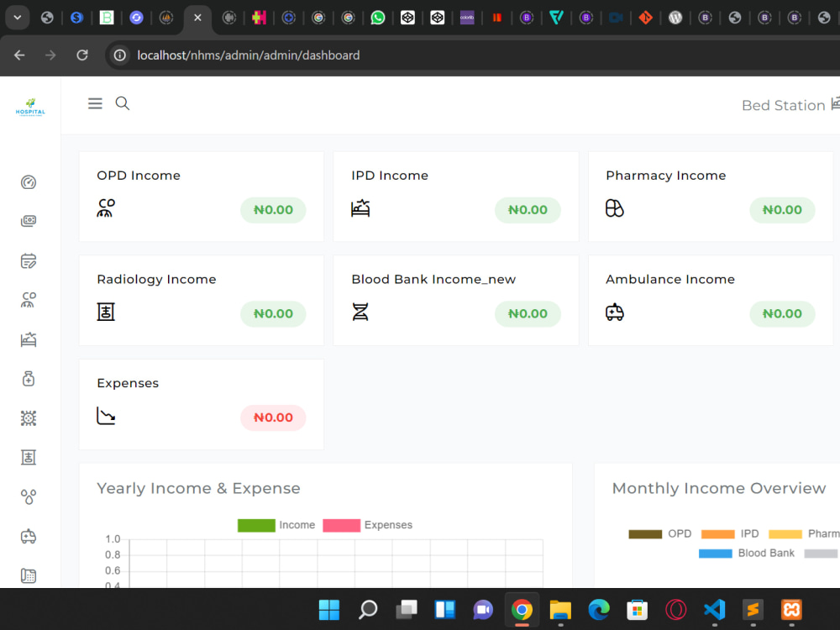The height and width of the screenshot is (630, 840).
Task: Open search with the magnifier icon
Action: pyautogui.click(x=123, y=103)
